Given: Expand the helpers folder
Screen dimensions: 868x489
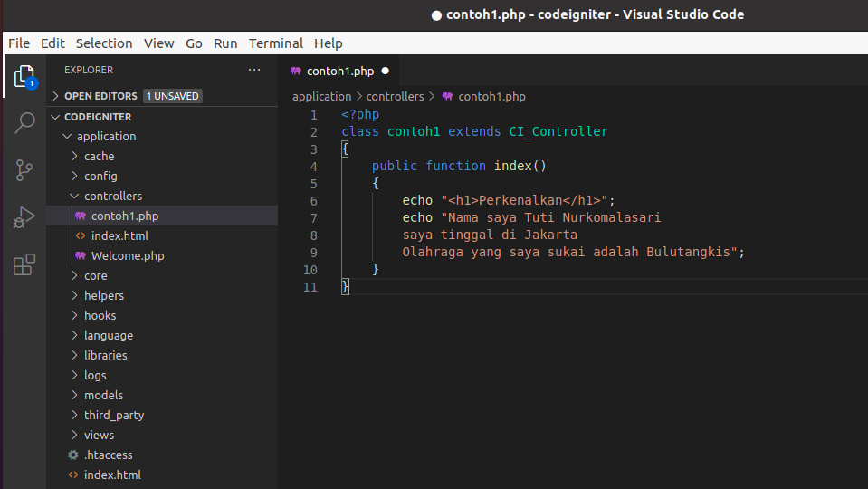Looking at the screenshot, I should coord(75,296).
